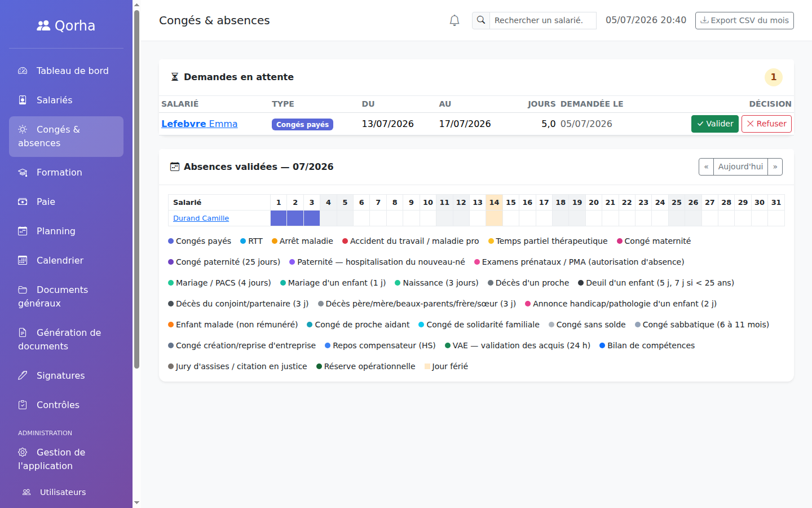Refuse the pending leave request
The height and width of the screenshot is (508, 812).
click(x=766, y=124)
